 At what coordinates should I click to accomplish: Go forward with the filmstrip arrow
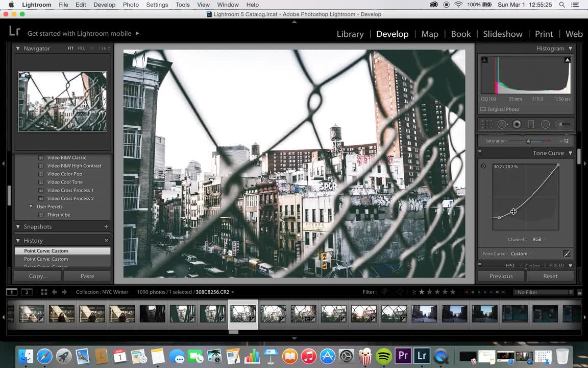point(64,292)
